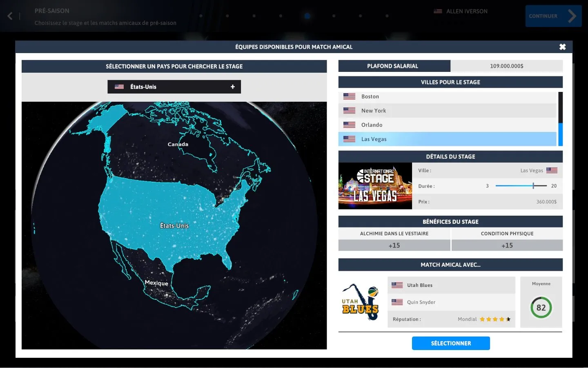This screenshot has width=588, height=368.
Task: Click the 82 average rating circle
Action: [x=541, y=308]
